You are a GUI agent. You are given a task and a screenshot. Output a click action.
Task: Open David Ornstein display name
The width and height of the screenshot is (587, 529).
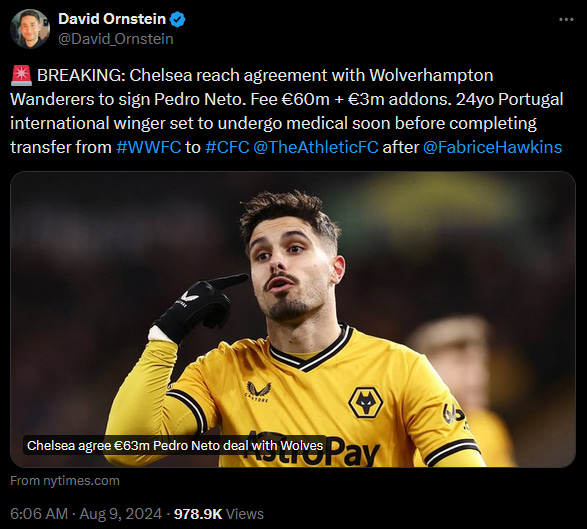(x=112, y=19)
